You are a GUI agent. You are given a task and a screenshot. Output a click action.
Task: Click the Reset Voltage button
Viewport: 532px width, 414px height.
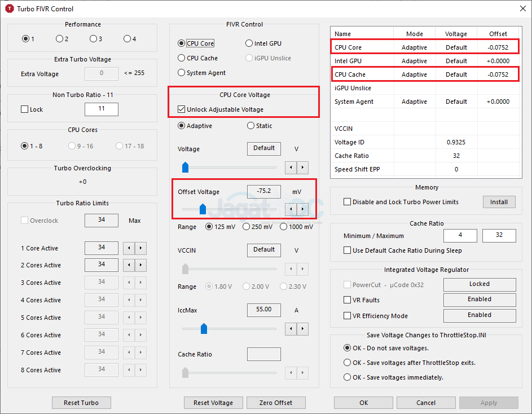[x=213, y=403]
